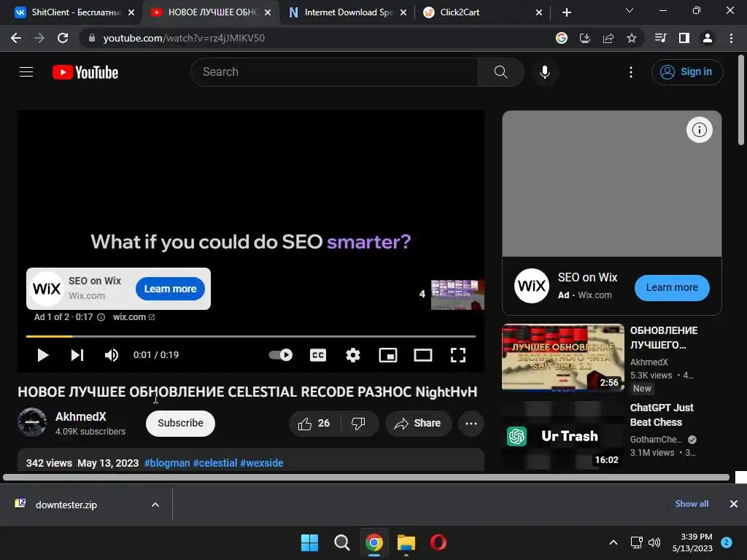Open the Windows Start menu

[309, 542]
